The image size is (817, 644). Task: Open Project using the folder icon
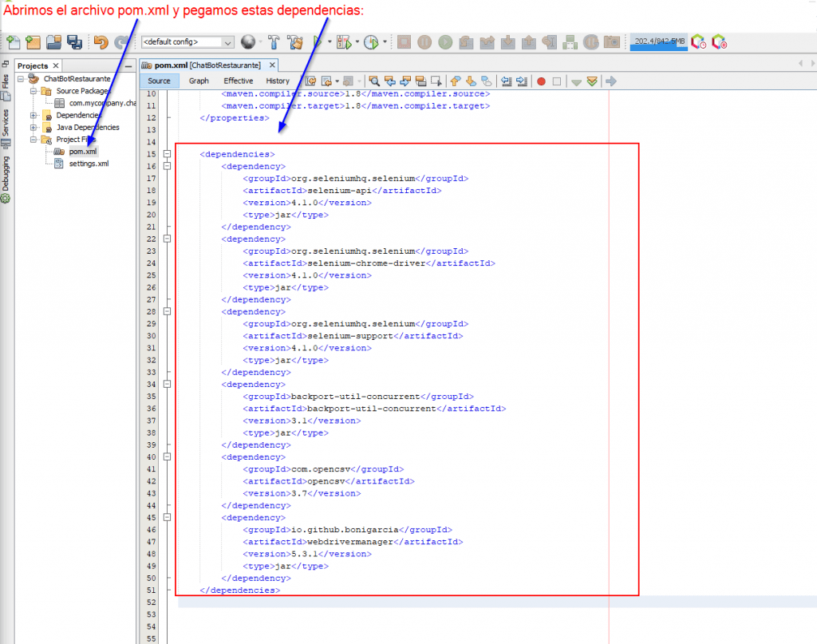(x=53, y=42)
